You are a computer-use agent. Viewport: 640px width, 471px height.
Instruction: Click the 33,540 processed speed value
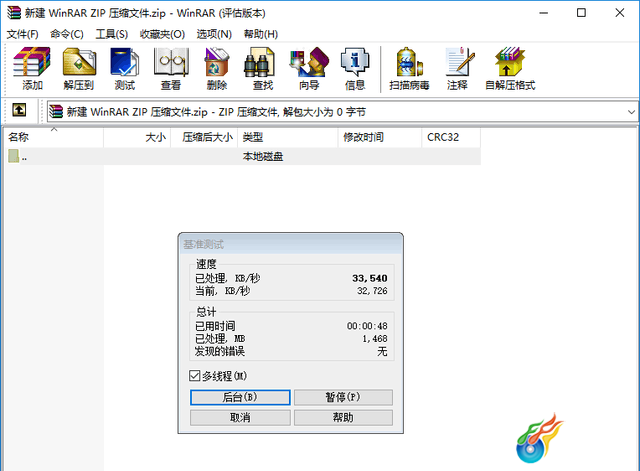(370, 278)
